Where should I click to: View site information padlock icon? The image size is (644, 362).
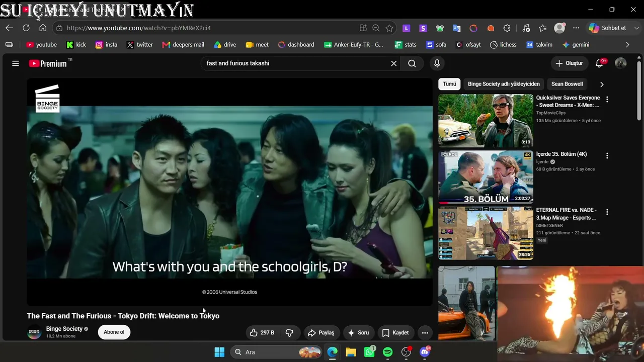(x=59, y=28)
